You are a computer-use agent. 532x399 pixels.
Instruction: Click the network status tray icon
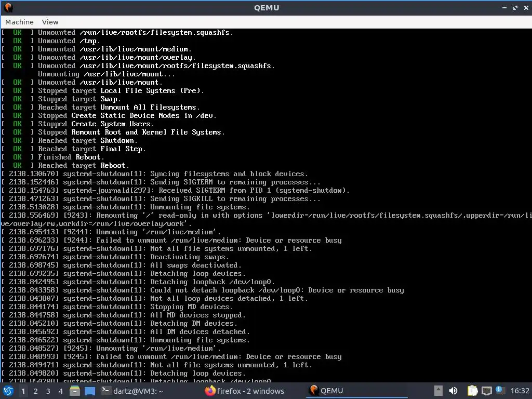click(486, 391)
